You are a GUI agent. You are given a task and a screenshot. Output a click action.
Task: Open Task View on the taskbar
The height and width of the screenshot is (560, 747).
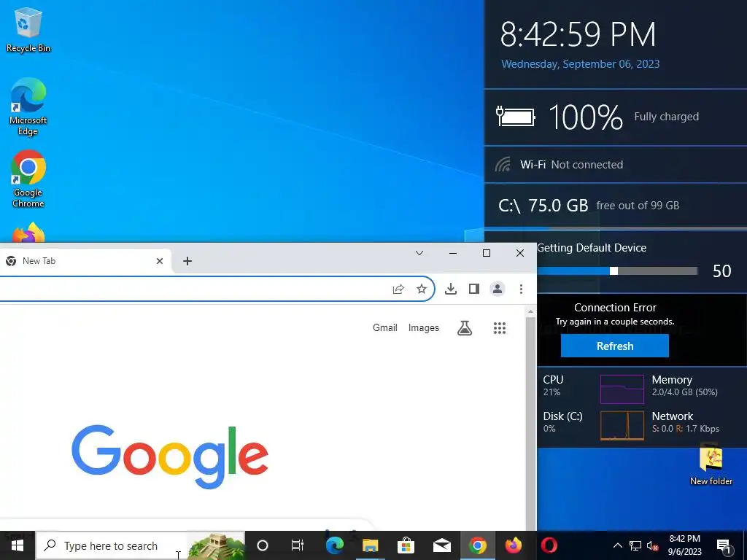(298, 545)
